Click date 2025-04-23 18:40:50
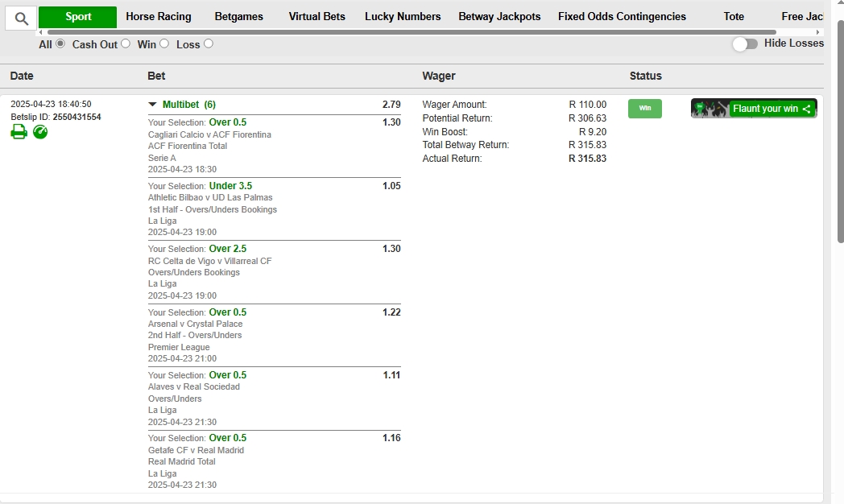 [x=51, y=104]
